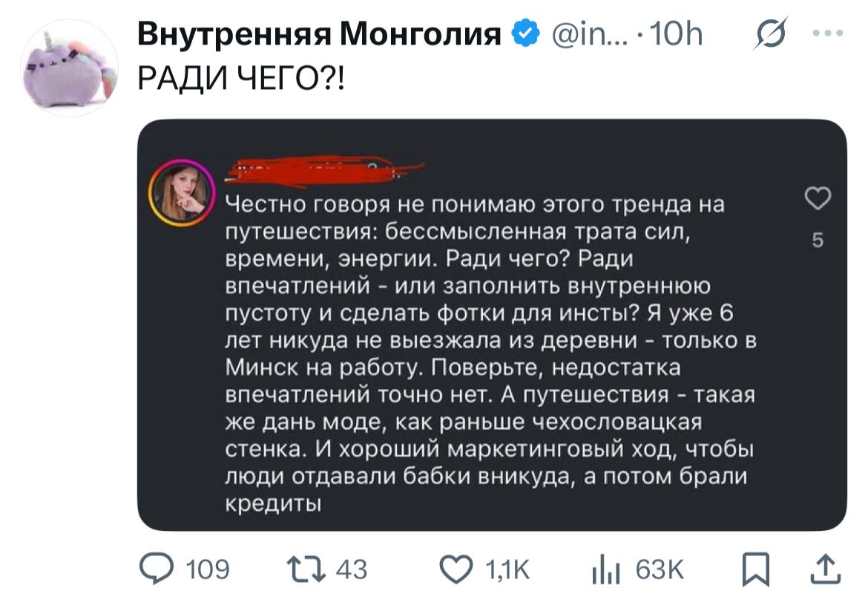Click the 1,1K likes count
The width and height of the screenshot is (868, 614).
coord(507,569)
